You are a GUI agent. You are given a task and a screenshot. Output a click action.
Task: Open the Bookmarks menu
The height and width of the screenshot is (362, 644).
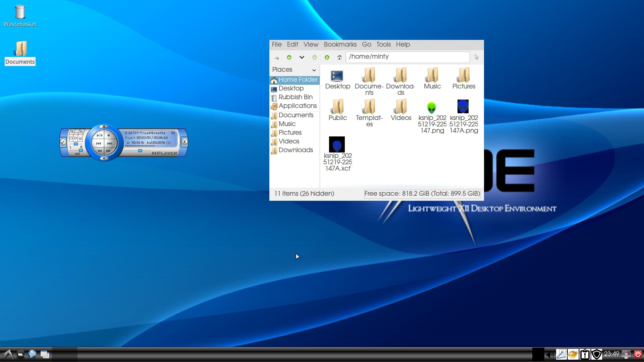point(340,45)
